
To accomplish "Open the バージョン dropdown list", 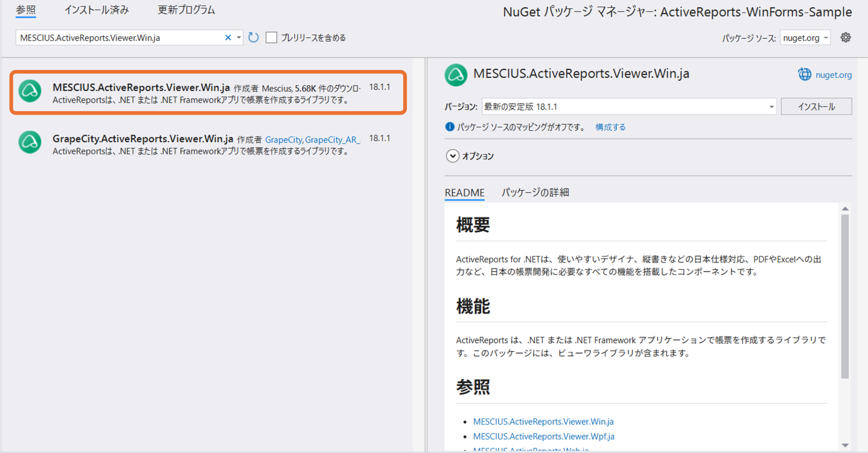I will click(x=630, y=107).
